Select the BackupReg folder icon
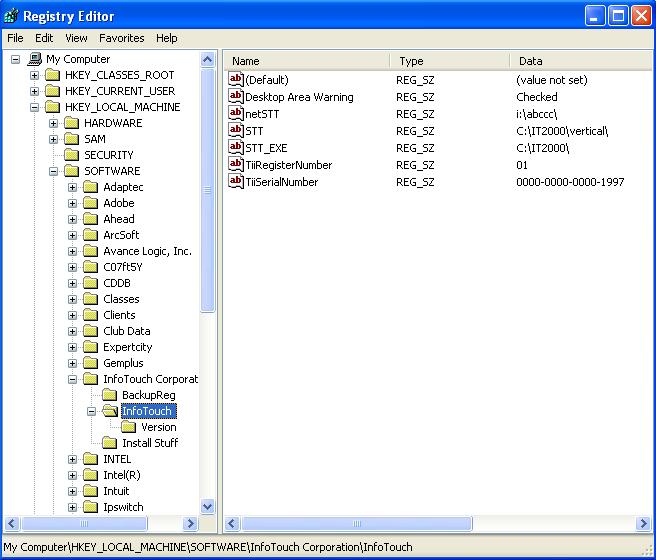 coord(110,395)
